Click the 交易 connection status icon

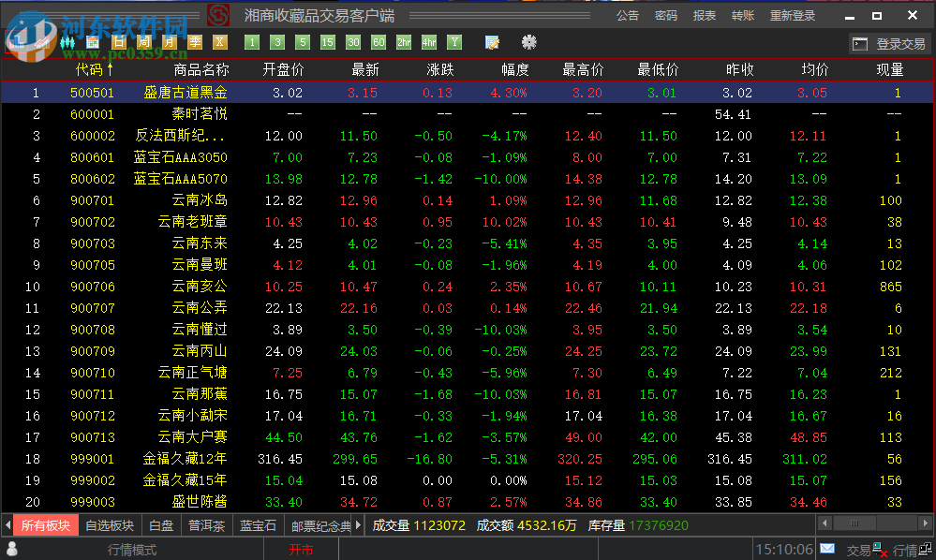pos(880,549)
